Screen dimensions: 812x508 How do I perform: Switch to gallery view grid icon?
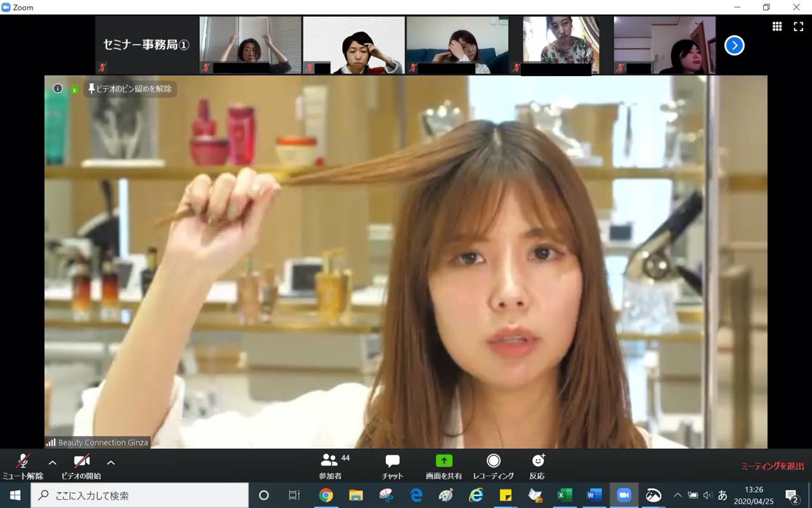[776, 26]
